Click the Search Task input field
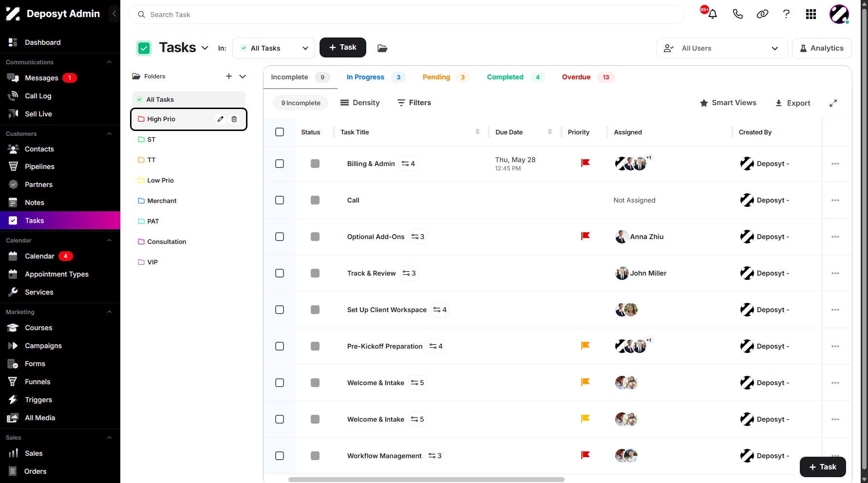The width and height of the screenshot is (868, 483). point(406,15)
